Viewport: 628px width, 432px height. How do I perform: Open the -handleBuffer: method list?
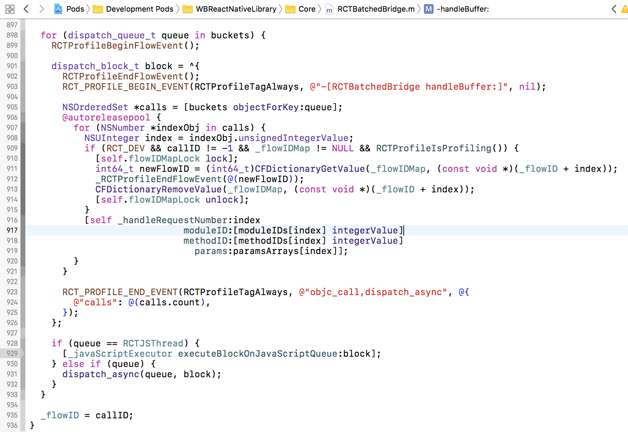click(x=463, y=9)
